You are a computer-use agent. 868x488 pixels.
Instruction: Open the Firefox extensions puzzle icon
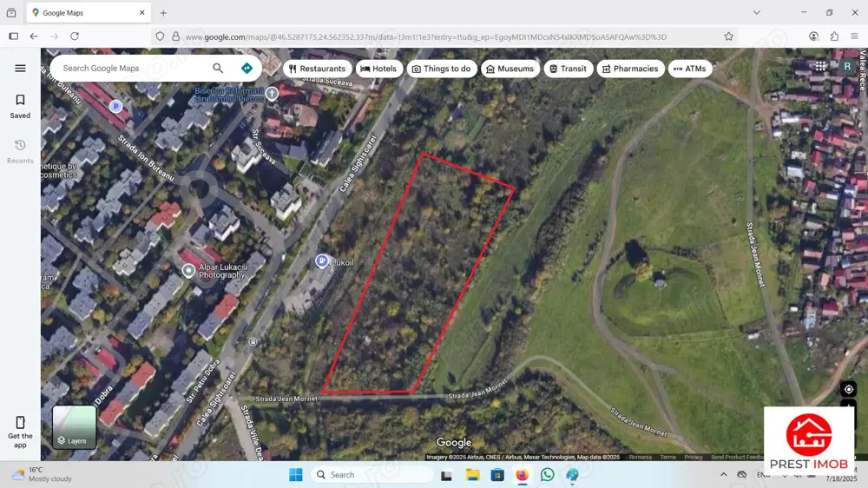click(834, 36)
